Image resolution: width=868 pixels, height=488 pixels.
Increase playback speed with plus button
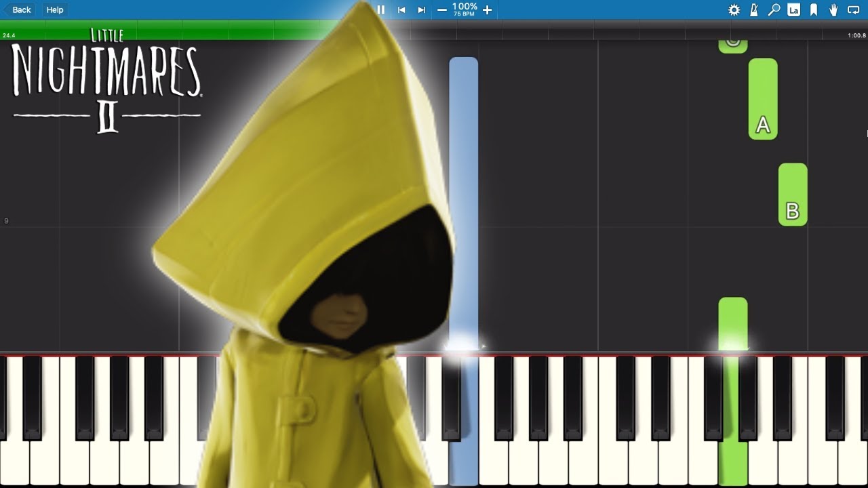click(487, 9)
